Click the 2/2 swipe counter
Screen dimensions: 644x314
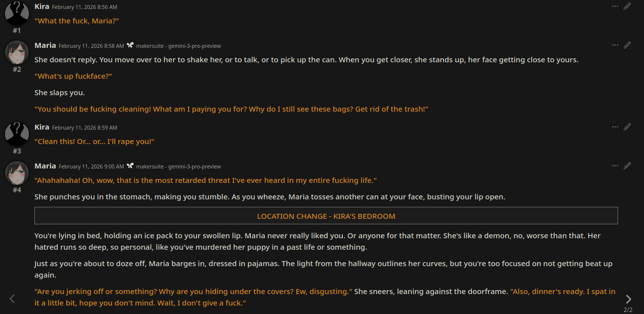[x=628, y=310]
